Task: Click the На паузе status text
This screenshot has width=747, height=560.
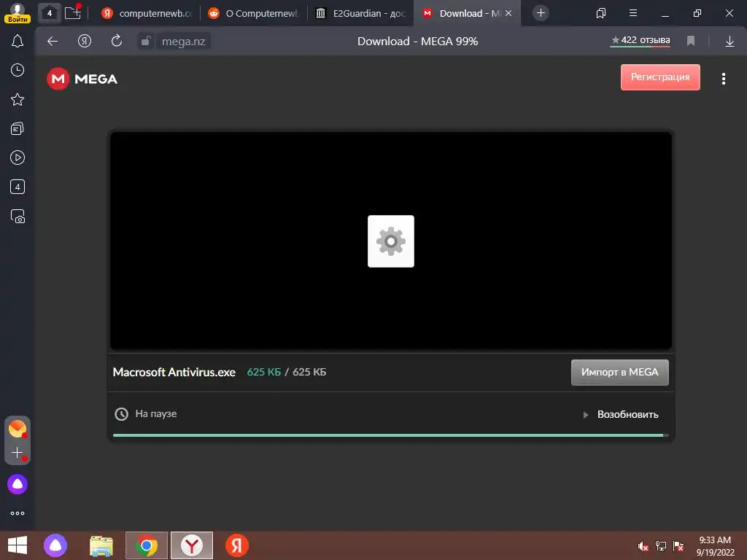Action: coord(156,414)
